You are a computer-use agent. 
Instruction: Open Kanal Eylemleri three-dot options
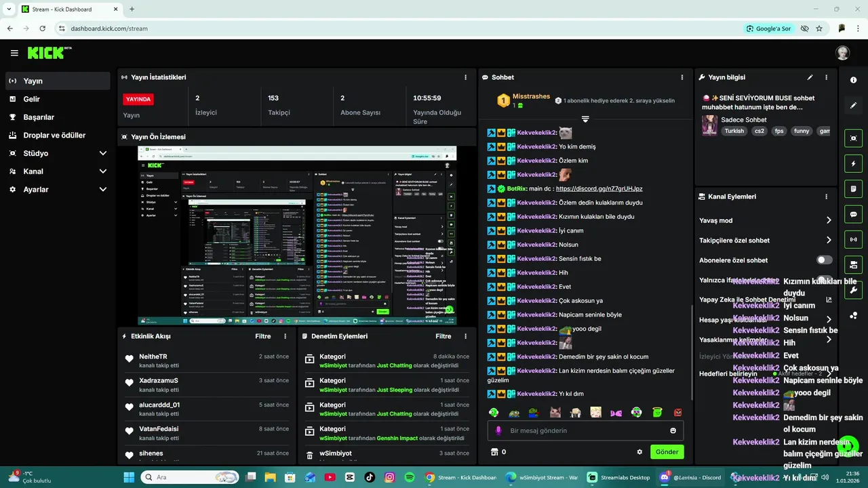[x=826, y=197]
